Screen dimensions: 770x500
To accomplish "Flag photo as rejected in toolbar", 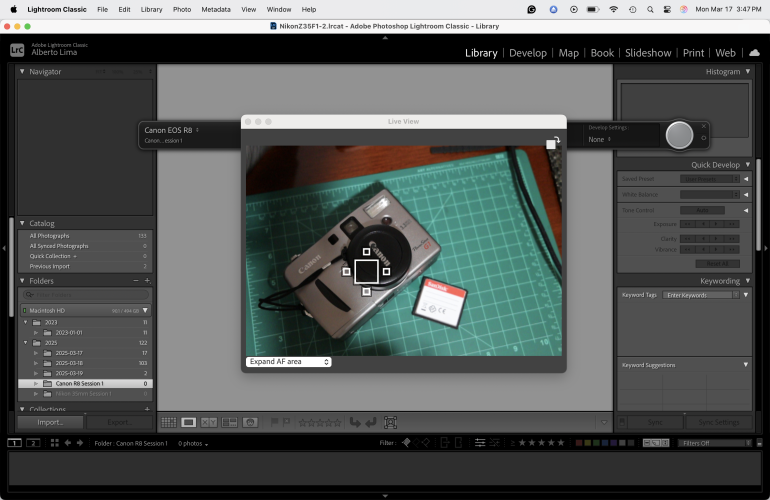I will coord(286,422).
